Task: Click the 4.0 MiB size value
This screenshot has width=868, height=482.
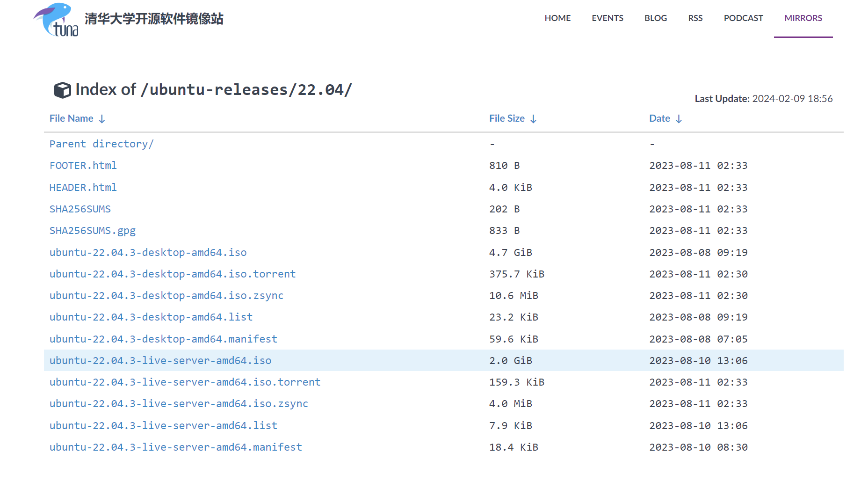Action: (511, 404)
